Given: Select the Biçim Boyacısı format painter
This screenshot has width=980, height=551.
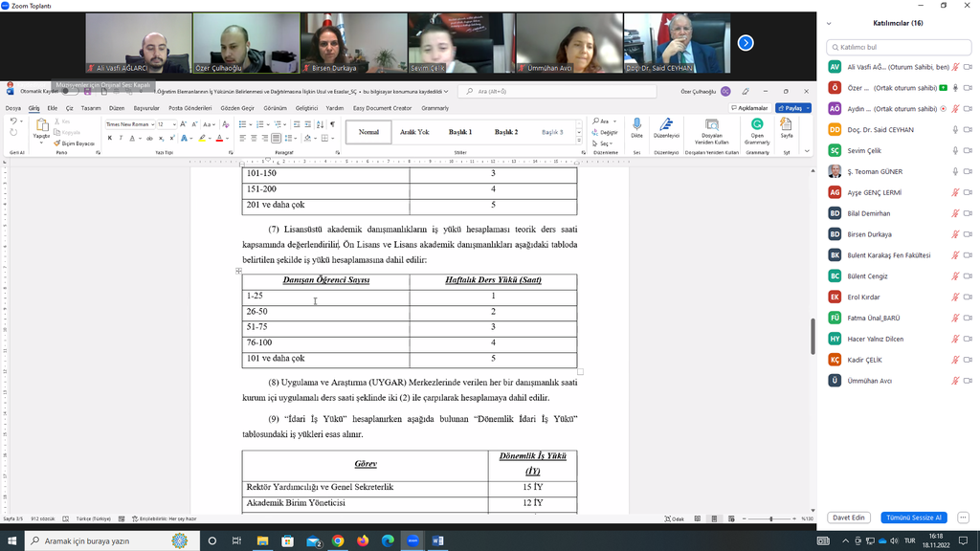Looking at the screenshot, I should [77, 143].
